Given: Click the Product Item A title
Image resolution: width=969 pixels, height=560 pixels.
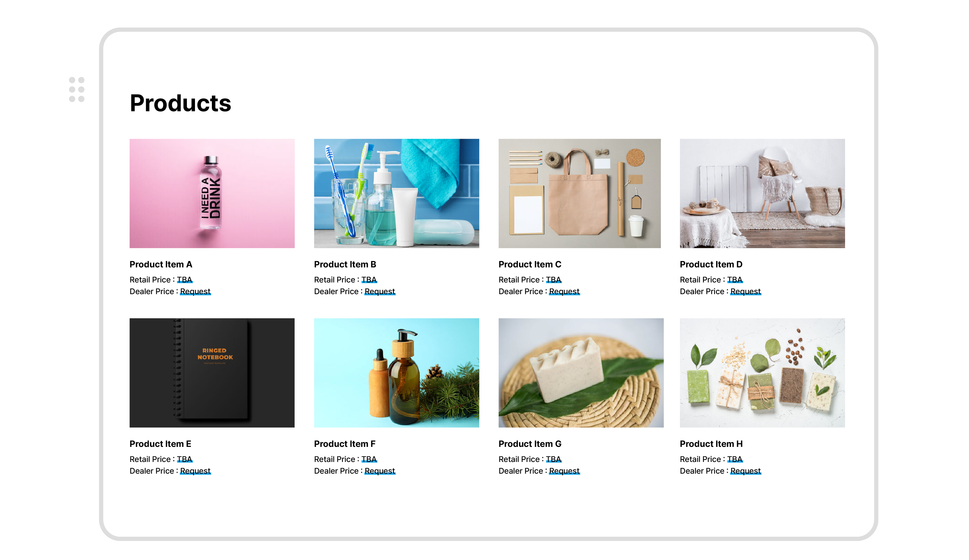Looking at the screenshot, I should pyautogui.click(x=161, y=264).
